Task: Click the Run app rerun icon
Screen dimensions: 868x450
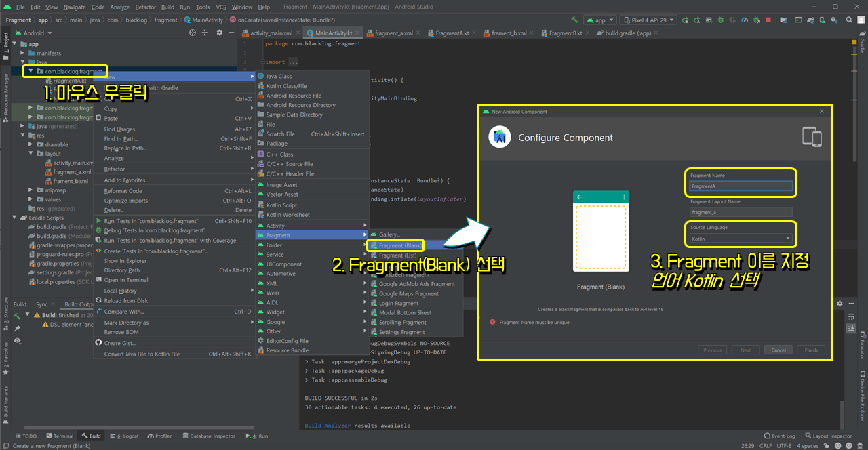Action: pos(685,20)
